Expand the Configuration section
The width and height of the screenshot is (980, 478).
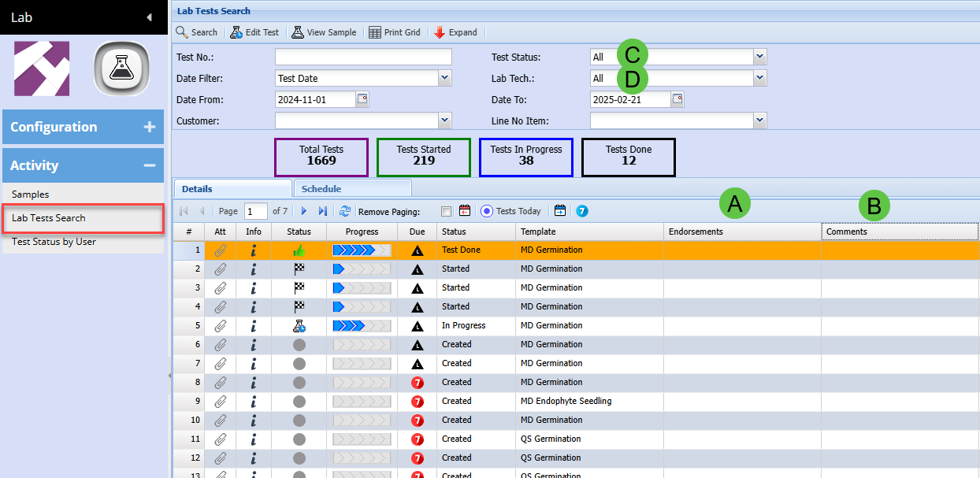[149, 127]
